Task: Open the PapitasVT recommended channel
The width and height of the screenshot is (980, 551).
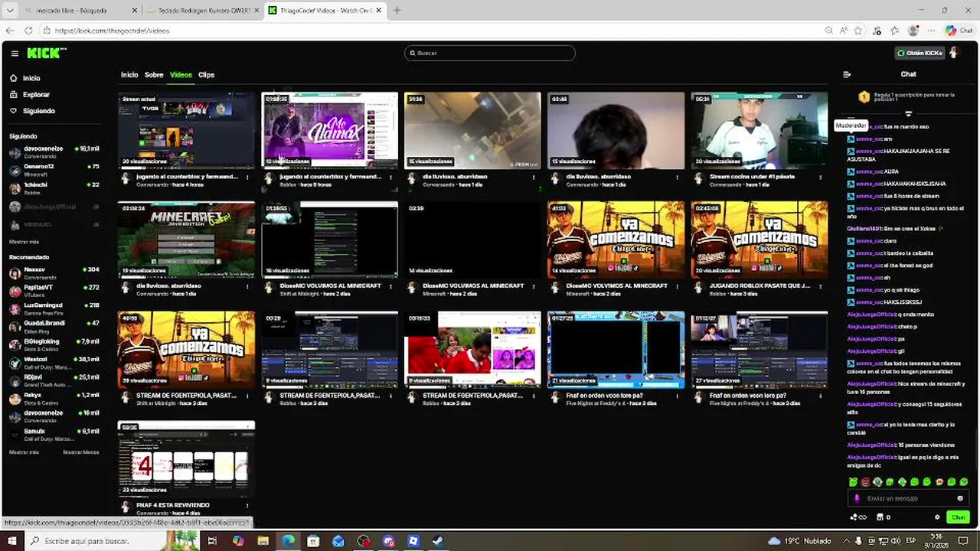Action: click(x=54, y=290)
